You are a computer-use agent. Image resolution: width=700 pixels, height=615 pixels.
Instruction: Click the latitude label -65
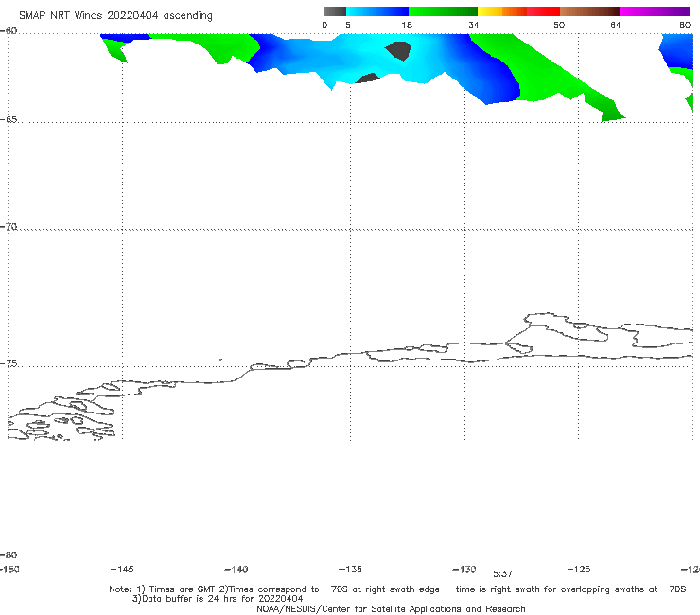(9, 119)
